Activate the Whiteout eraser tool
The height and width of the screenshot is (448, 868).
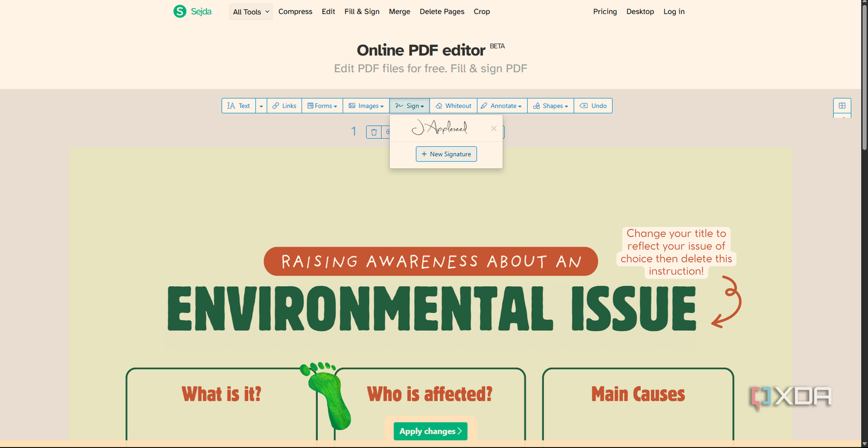[453, 106]
